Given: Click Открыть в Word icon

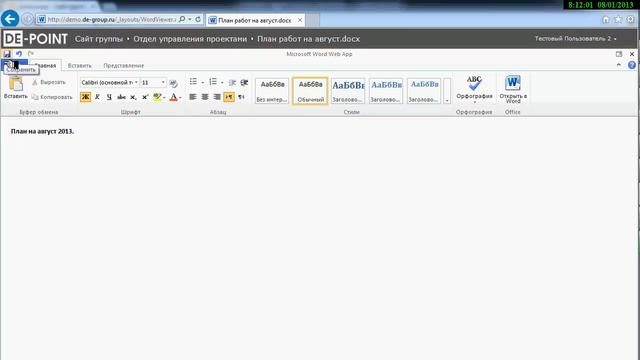Looking at the screenshot, I should [x=513, y=83].
